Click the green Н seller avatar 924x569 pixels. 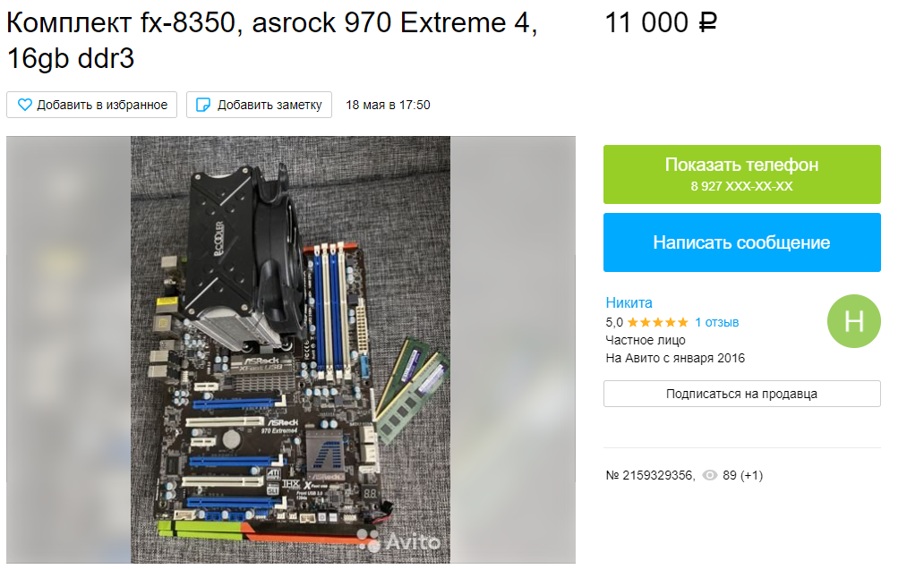tap(853, 321)
